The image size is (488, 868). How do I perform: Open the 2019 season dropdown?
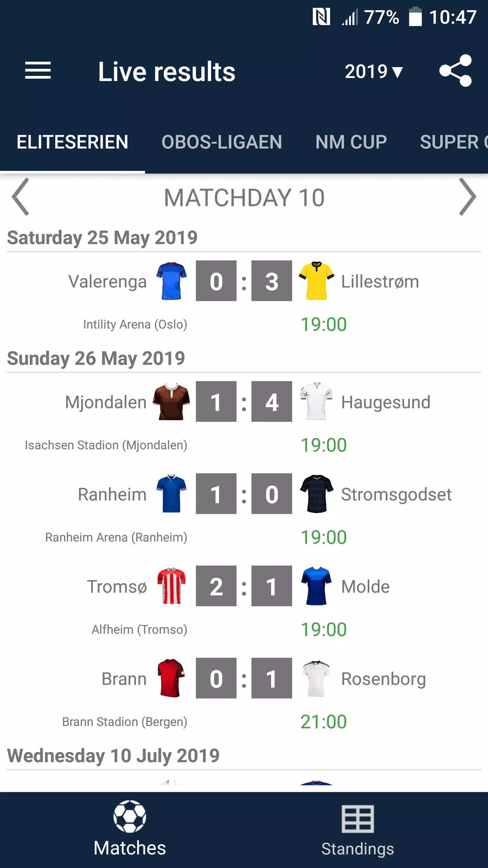coord(374,72)
